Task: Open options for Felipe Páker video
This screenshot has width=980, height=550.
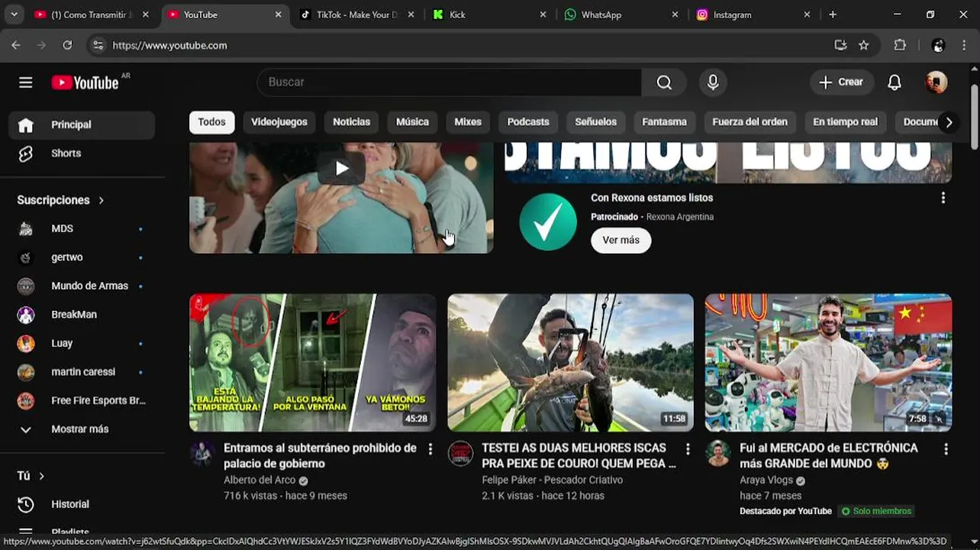Action: (688, 449)
